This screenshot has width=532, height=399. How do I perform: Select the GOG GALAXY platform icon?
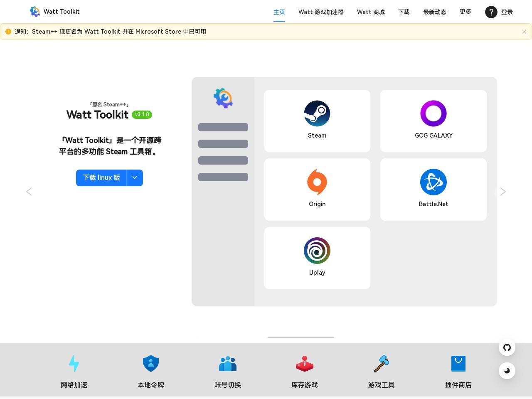coord(433,113)
